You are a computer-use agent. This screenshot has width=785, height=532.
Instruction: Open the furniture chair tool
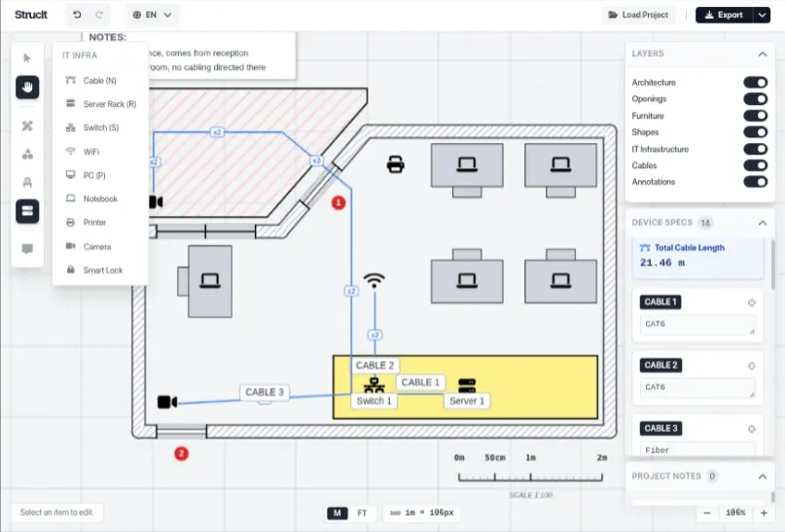click(27, 182)
